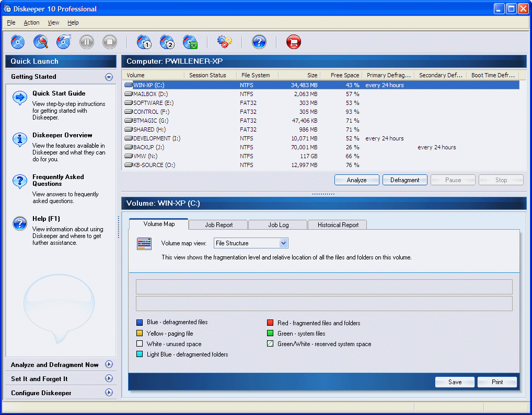Screen dimensions: 532x415
Task: Open the Help menu
Action: tap(73, 22)
